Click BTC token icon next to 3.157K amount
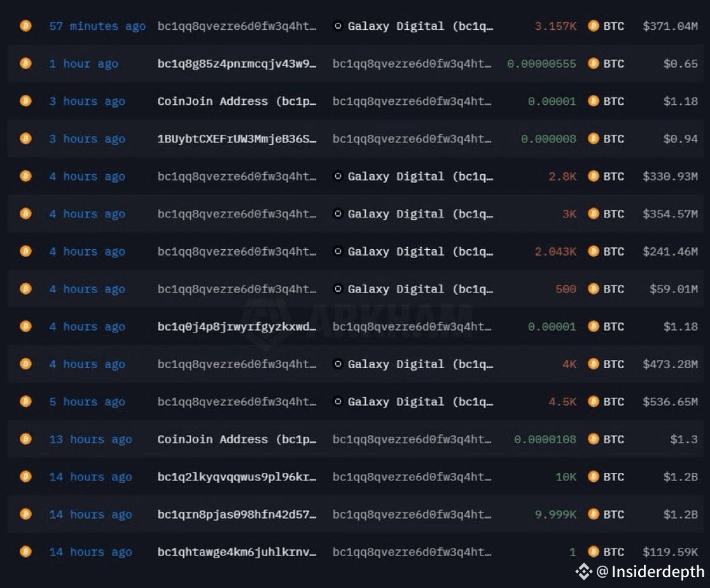Image resolution: width=710 pixels, height=588 pixels. pos(593,26)
